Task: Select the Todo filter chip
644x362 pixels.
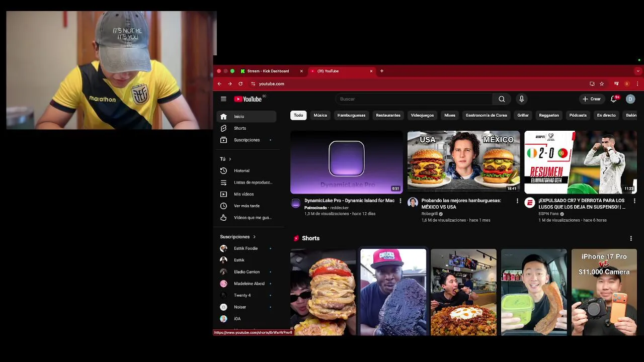Action: [x=298, y=115]
